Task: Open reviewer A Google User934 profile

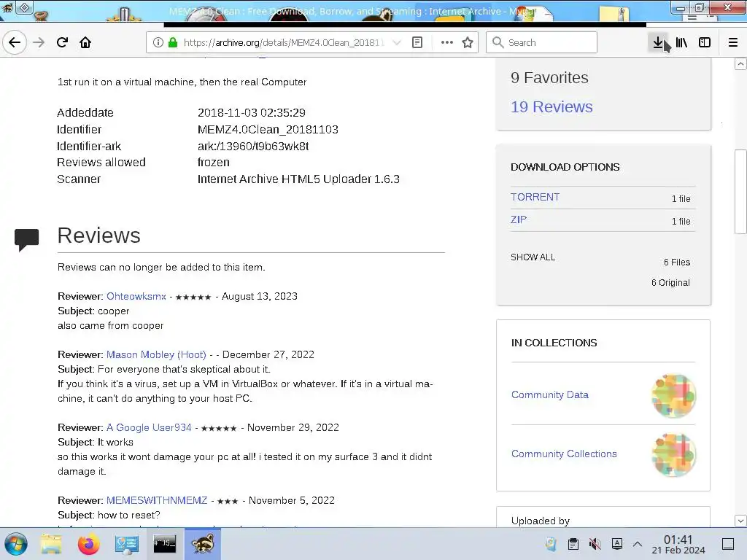Action: (x=149, y=427)
